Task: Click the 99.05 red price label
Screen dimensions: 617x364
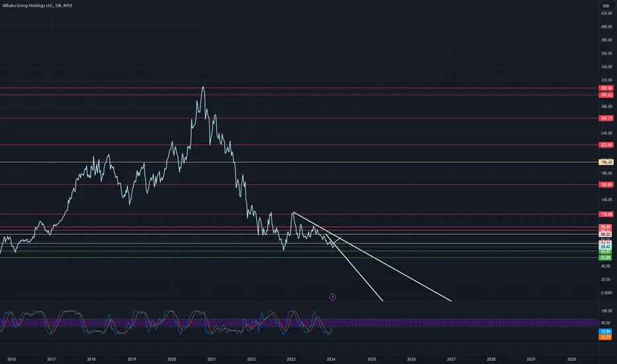Action: pos(606,227)
